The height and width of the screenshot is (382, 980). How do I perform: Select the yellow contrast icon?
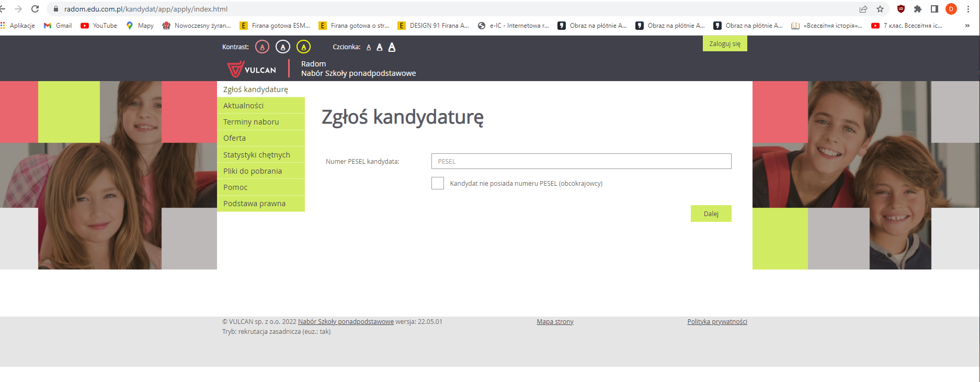pos(303,47)
